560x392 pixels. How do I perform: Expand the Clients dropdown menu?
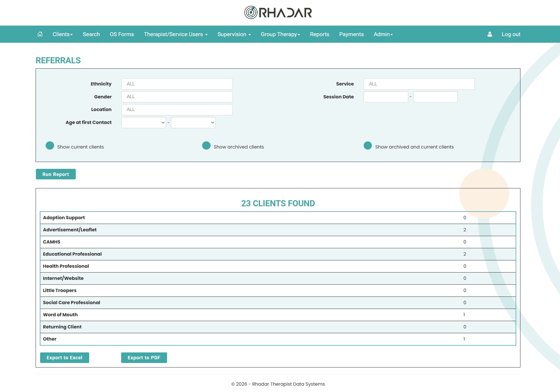pyautogui.click(x=63, y=34)
